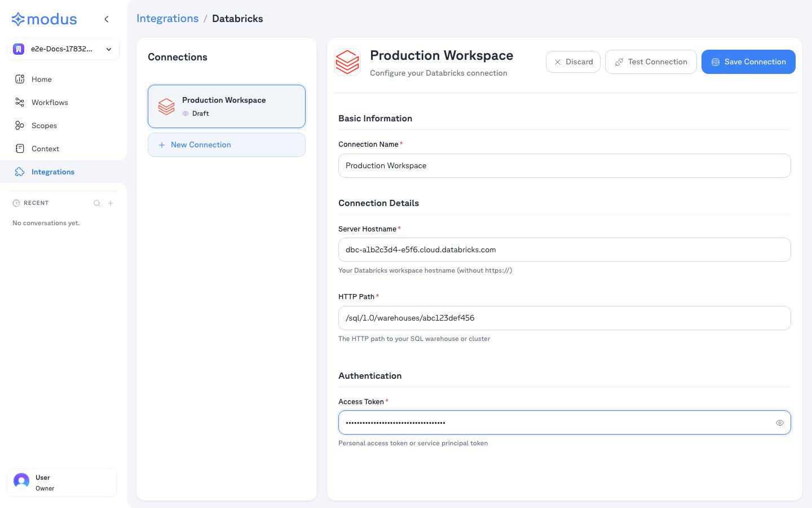The width and height of the screenshot is (812, 508).
Task: Click the user avatar icon
Action: click(21, 481)
